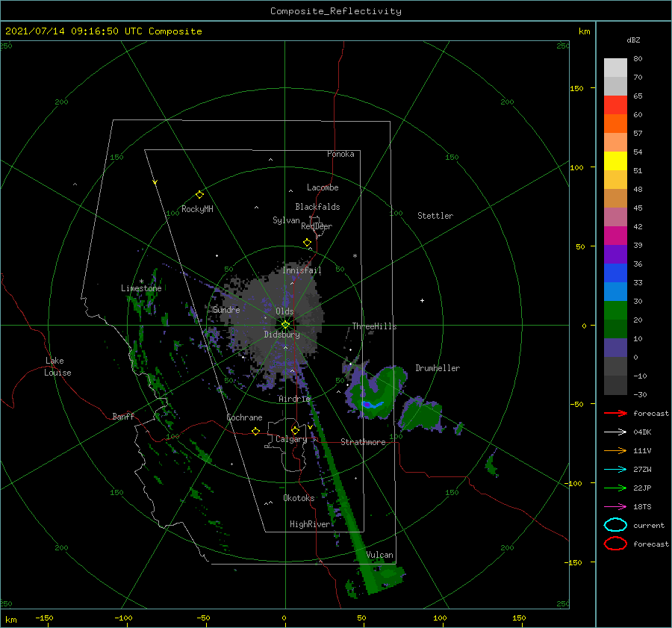The image size is (672, 628).
Task: Click the Blackfalds city label
Action: pos(317,207)
